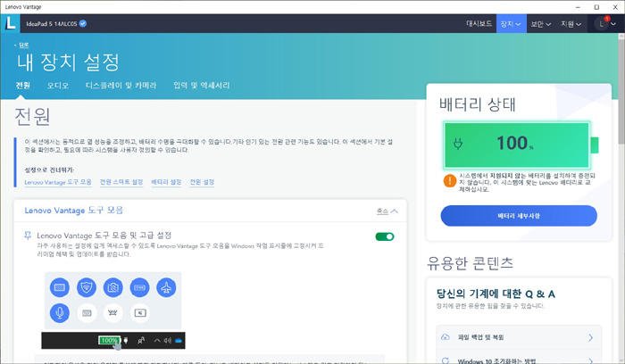Click the vertical scrollbar thumb
The image size is (625, 364).
click(621, 92)
